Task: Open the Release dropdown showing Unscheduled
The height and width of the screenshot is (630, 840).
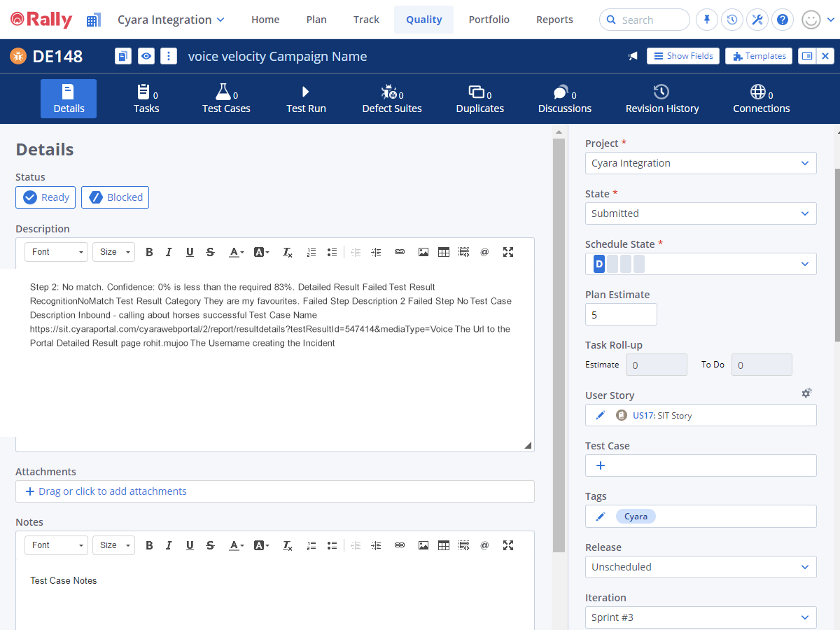Action: 701,567
